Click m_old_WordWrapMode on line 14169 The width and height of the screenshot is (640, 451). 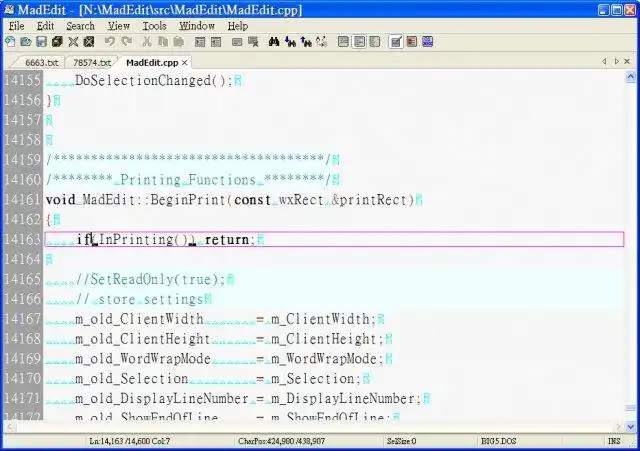click(143, 359)
